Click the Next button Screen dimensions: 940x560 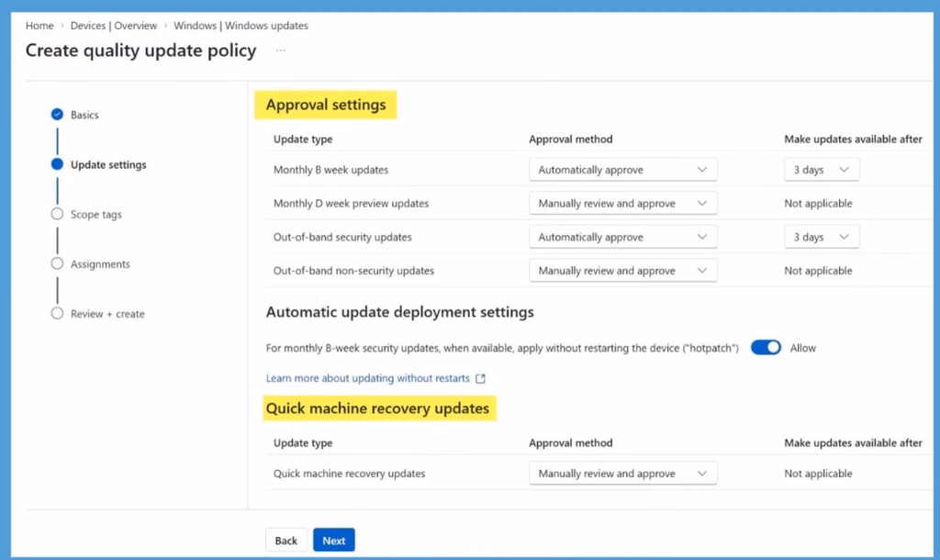334,540
